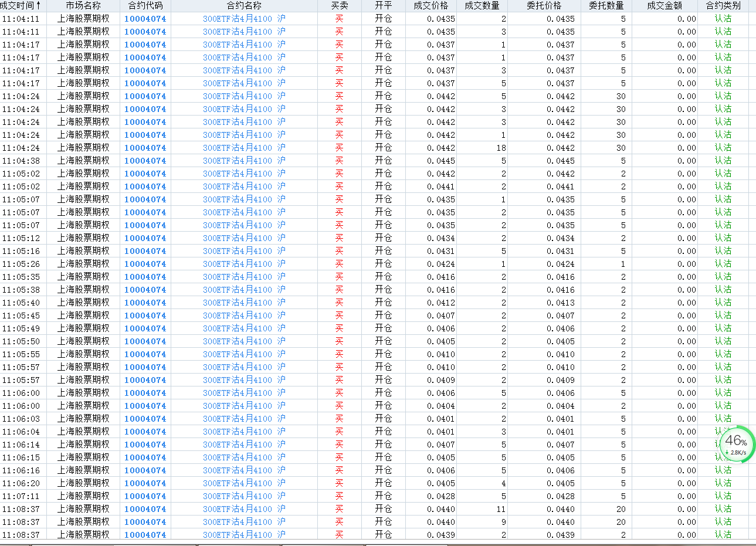
Task: Sort by the 市场名称 column header
Action: tap(83, 6)
